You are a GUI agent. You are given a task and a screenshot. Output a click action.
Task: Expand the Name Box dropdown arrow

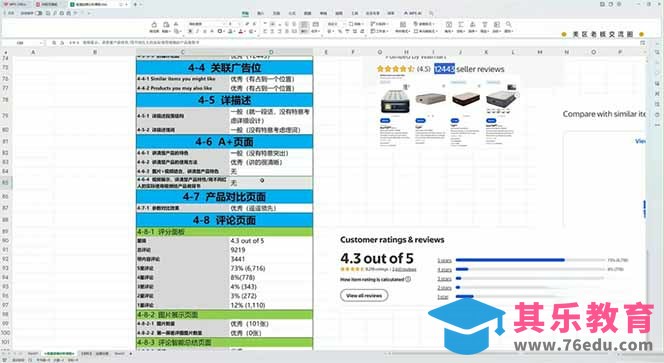(41, 43)
